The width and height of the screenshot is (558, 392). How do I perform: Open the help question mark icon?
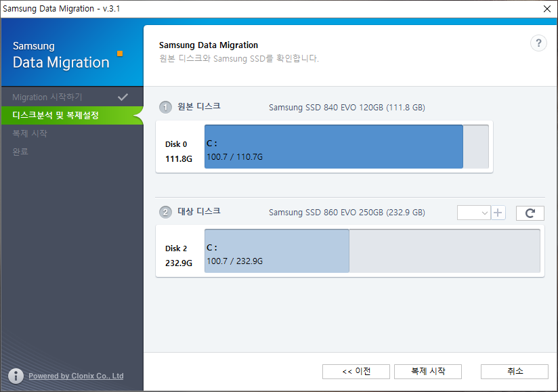pos(538,43)
